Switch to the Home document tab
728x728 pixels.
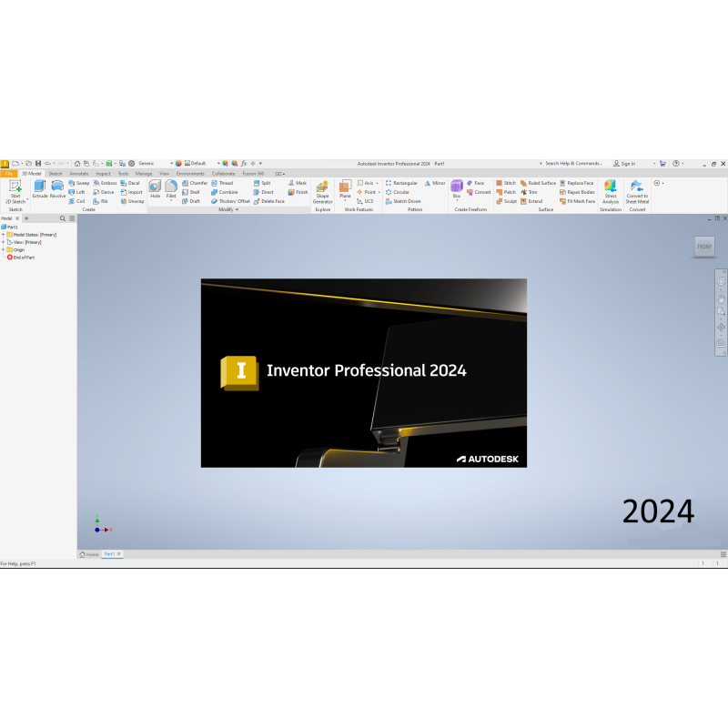pyautogui.click(x=89, y=554)
